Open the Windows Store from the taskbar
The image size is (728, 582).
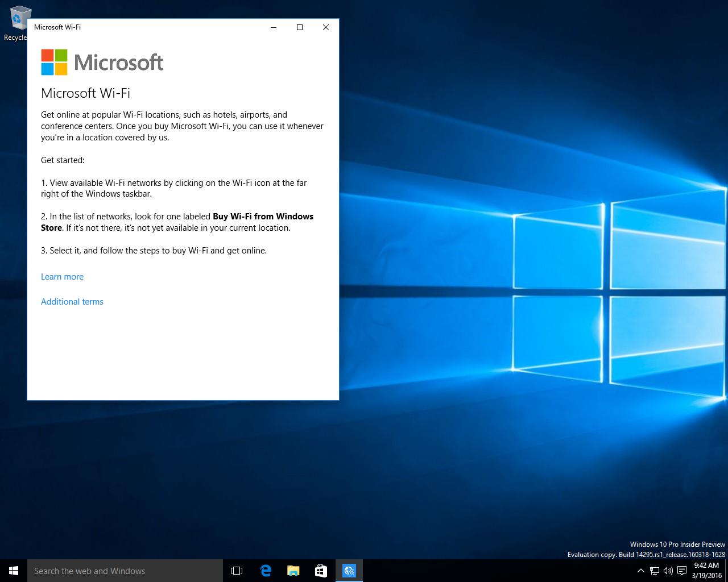pos(321,571)
